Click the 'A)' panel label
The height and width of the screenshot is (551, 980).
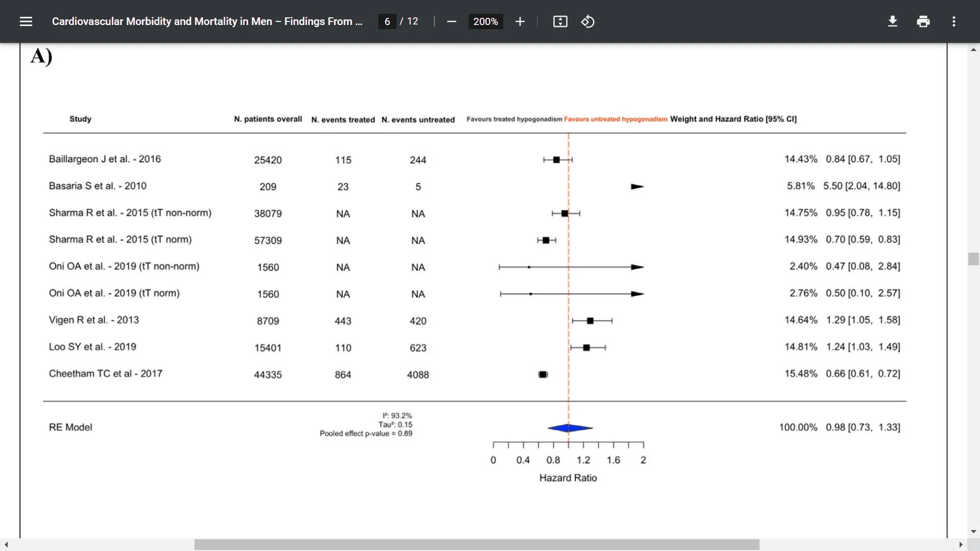tap(41, 56)
